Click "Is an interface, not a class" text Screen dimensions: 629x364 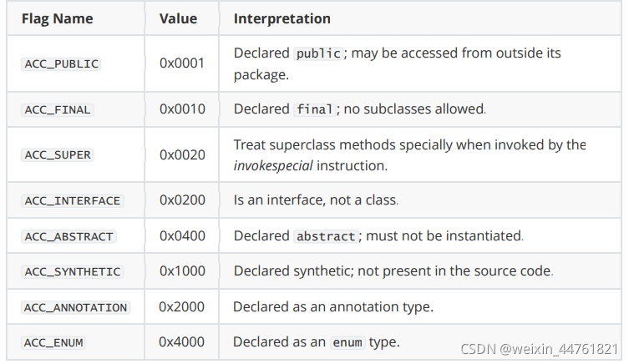(315, 201)
